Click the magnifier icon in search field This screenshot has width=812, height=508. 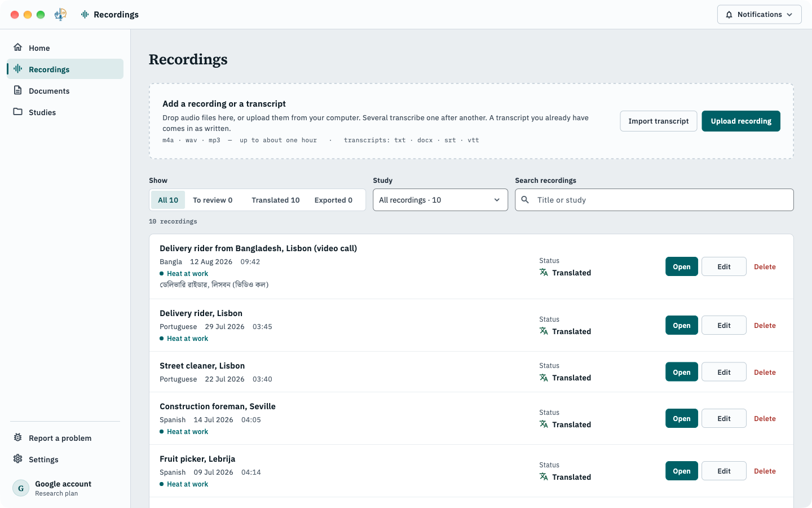tap(525, 200)
